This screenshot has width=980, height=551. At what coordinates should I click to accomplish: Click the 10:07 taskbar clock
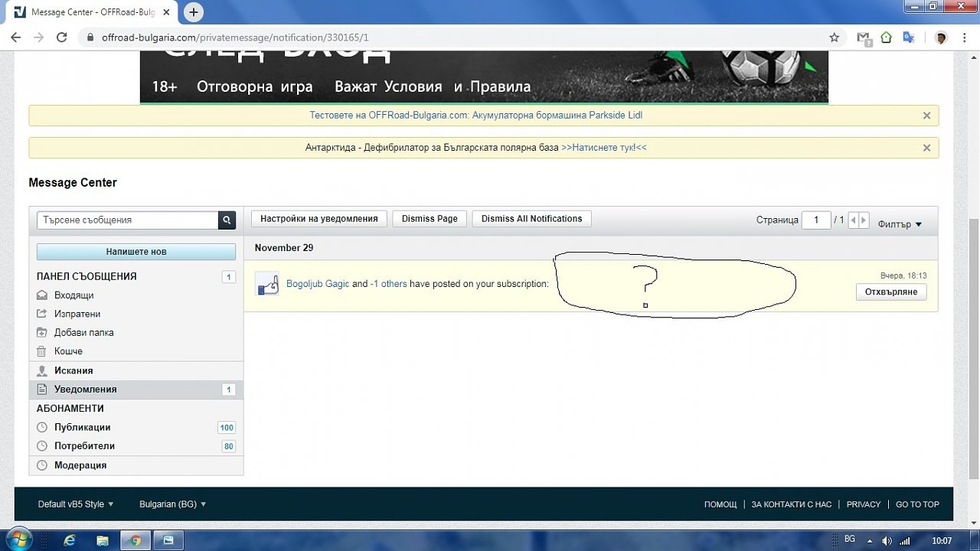coord(942,541)
